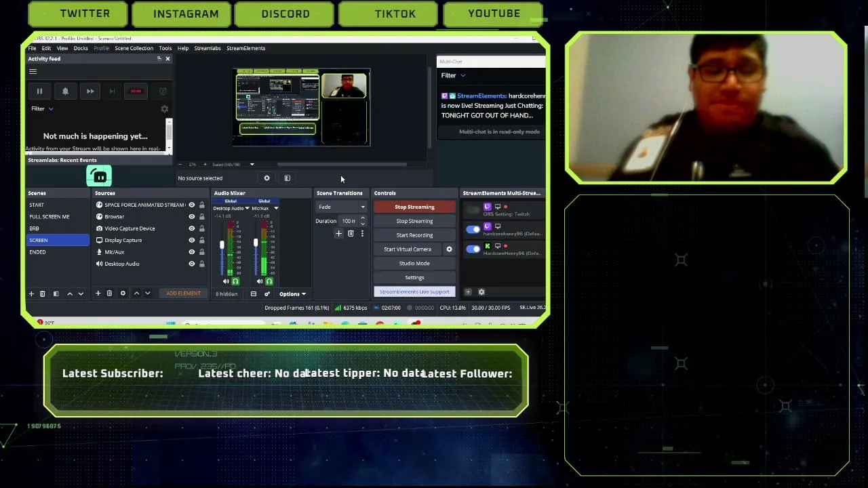Add a new source with plus icon
Image resolution: width=868 pixels, height=488 pixels.
pyautogui.click(x=98, y=293)
